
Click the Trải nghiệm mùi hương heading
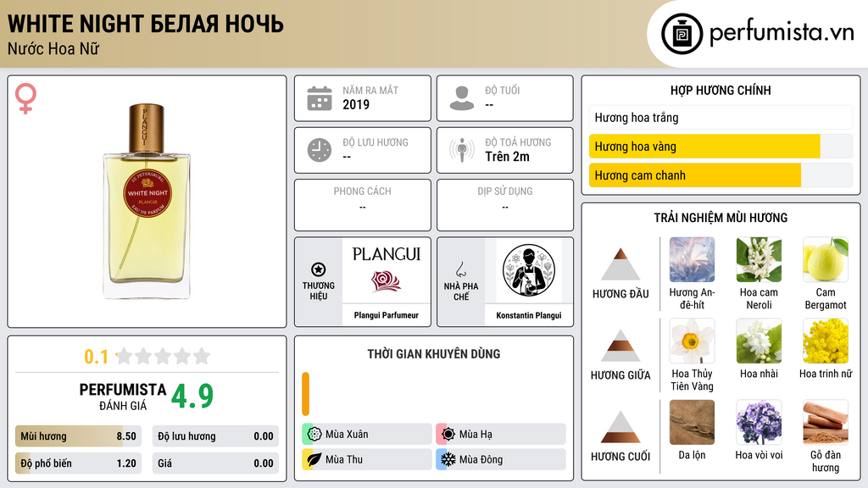(721, 218)
